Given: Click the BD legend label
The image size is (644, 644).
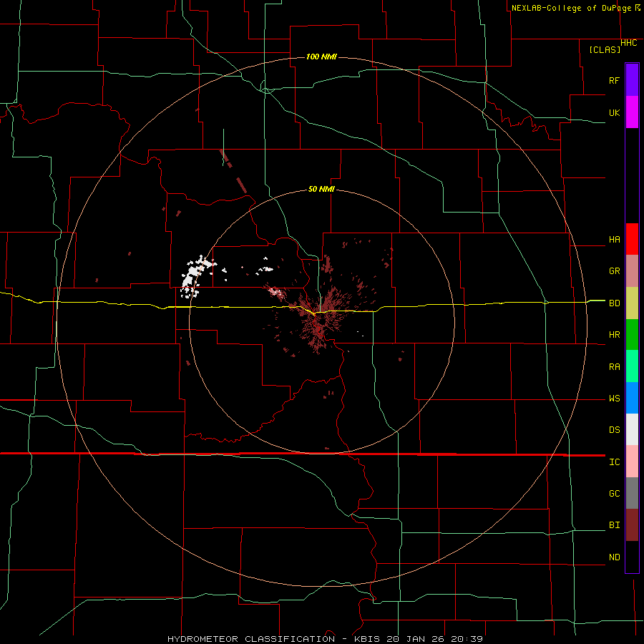Looking at the screenshot, I should (x=614, y=303).
